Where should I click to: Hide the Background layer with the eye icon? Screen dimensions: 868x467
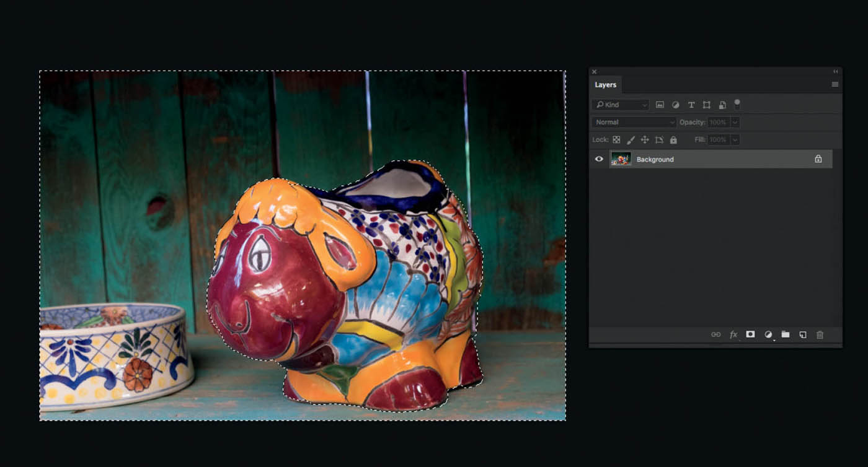tap(599, 159)
